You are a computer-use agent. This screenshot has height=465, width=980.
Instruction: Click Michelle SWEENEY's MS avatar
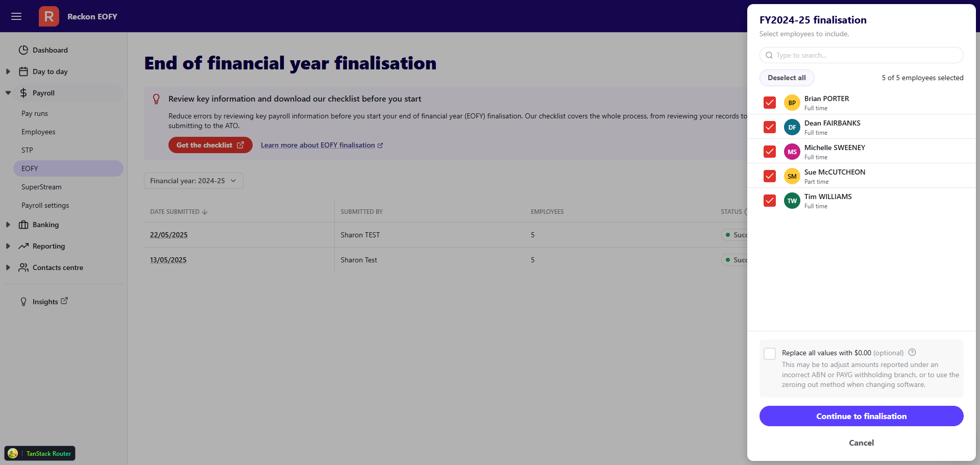(x=792, y=152)
